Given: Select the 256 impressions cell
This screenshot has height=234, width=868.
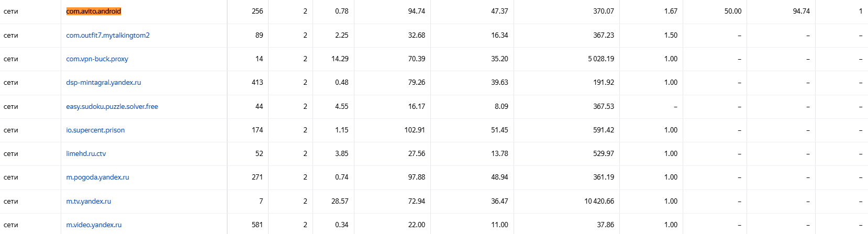Looking at the screenshot, I should click(257, 11).
